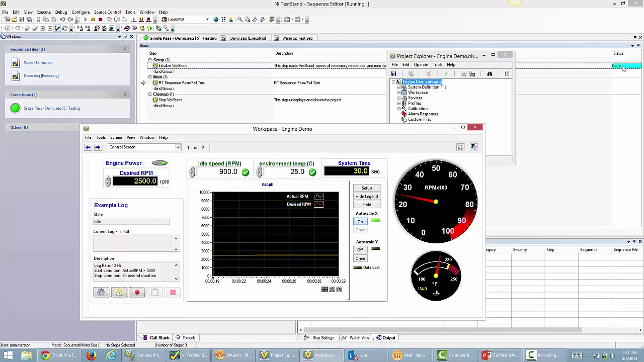Click Autoscale Y Once button
The height and width of the screenshot is (362, 644).
(x=360, y=258)
